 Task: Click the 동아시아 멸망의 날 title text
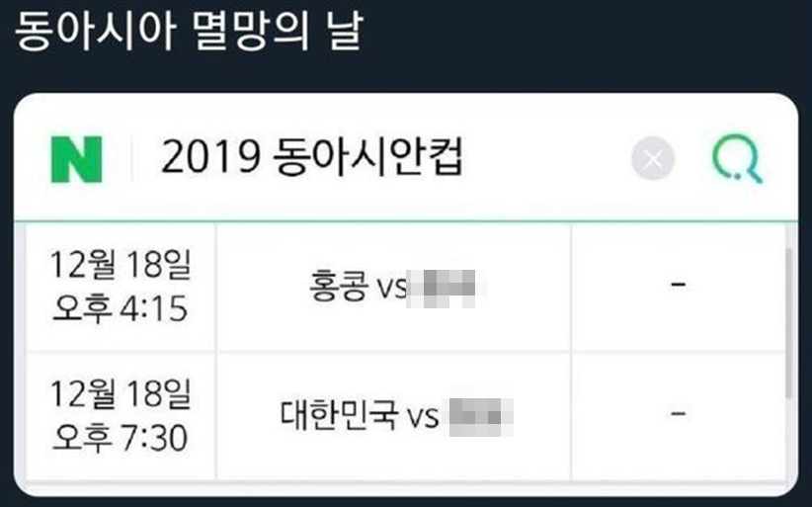click(x=190, y=32)
